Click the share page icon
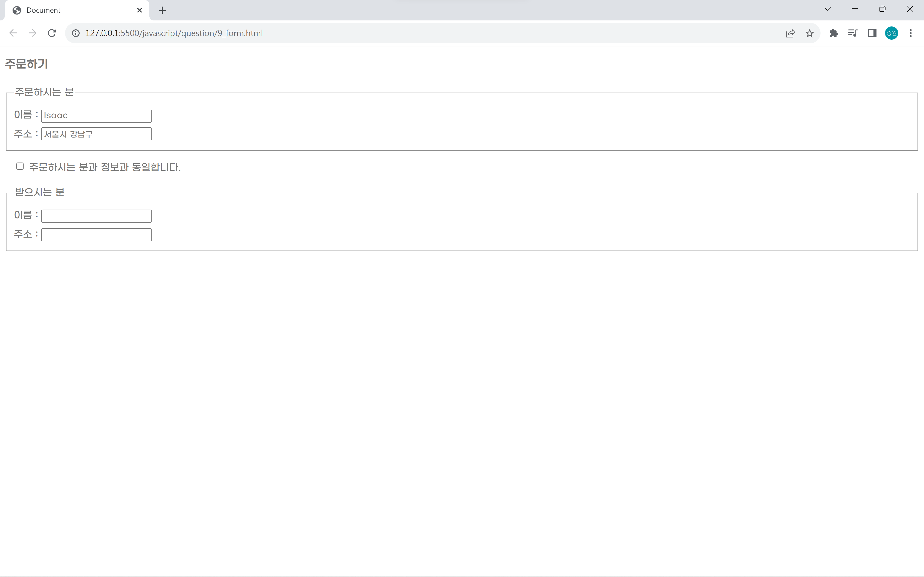This screenshot has height=577, width=924. click(x=790, y=33)
